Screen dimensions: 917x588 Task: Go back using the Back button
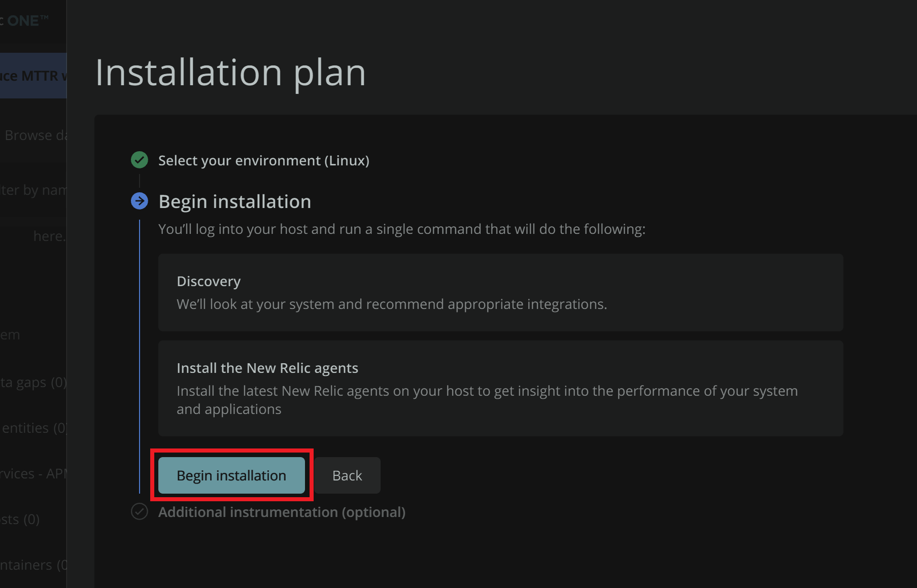click(347, 475)
